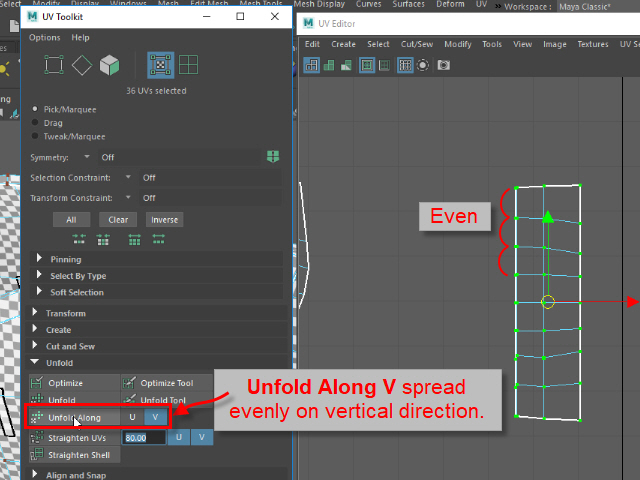Open the Options menu in UV Toolkit

click(44, 37)
